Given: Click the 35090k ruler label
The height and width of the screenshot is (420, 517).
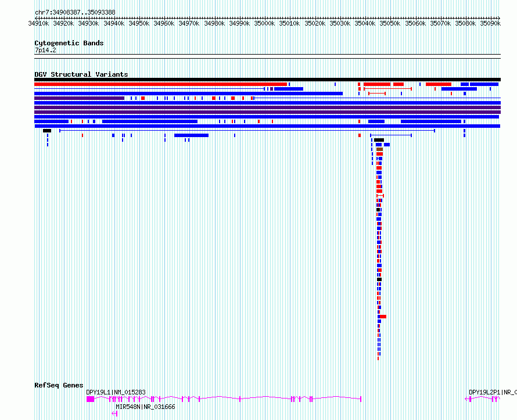Looking at the screenshot, I should click(x=490, y=23).
